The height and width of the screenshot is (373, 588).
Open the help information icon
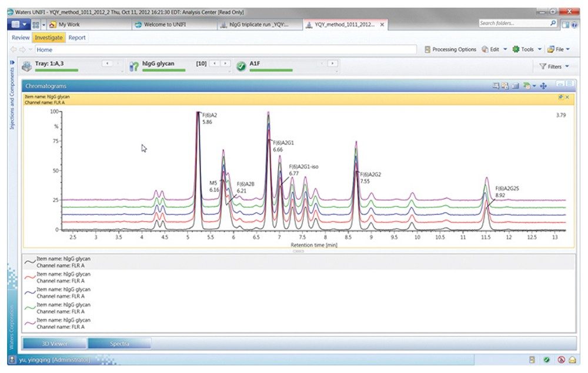click(x=574, y=25)
